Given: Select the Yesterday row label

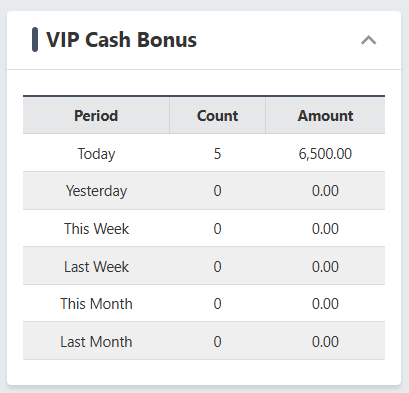Looking at the screenshot, I should coord(96,191).
